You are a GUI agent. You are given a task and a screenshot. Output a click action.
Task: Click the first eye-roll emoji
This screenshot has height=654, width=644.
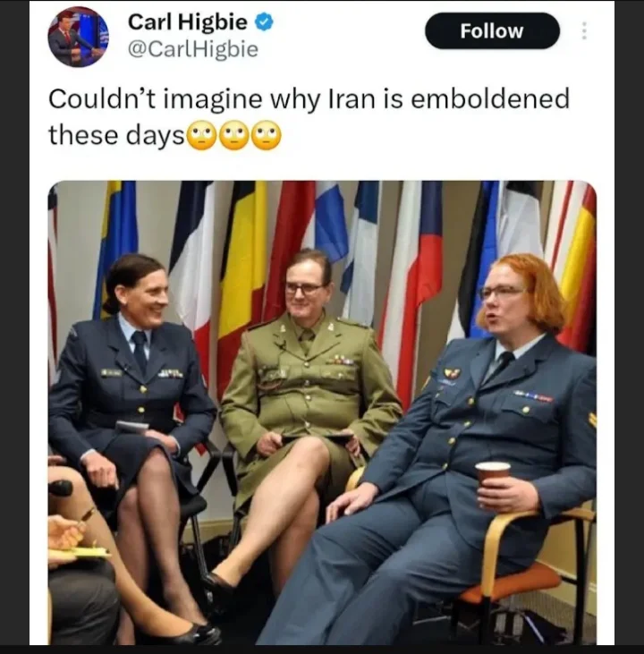point(202,135)
